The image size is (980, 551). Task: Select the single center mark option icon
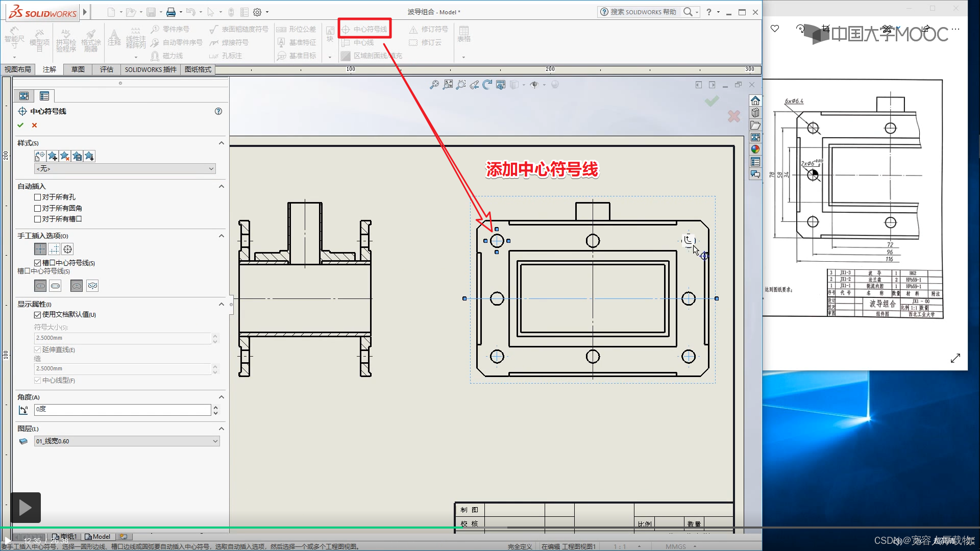[x=40, y=249]
